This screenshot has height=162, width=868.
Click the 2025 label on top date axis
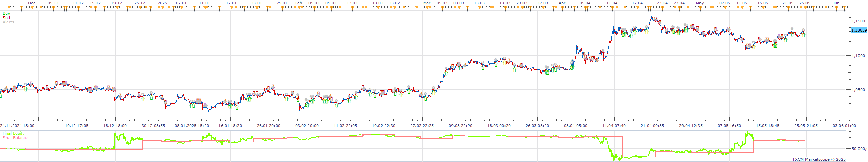[x=162, y=3]
